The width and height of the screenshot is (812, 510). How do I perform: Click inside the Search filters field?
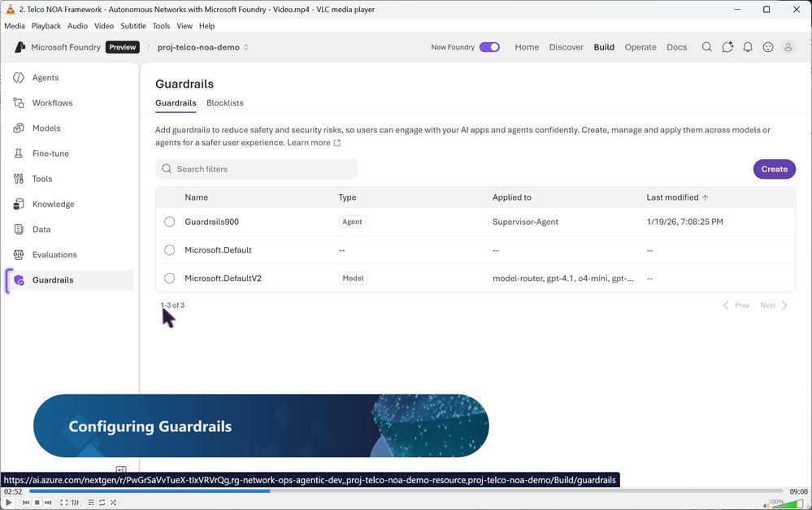[256, 169]
